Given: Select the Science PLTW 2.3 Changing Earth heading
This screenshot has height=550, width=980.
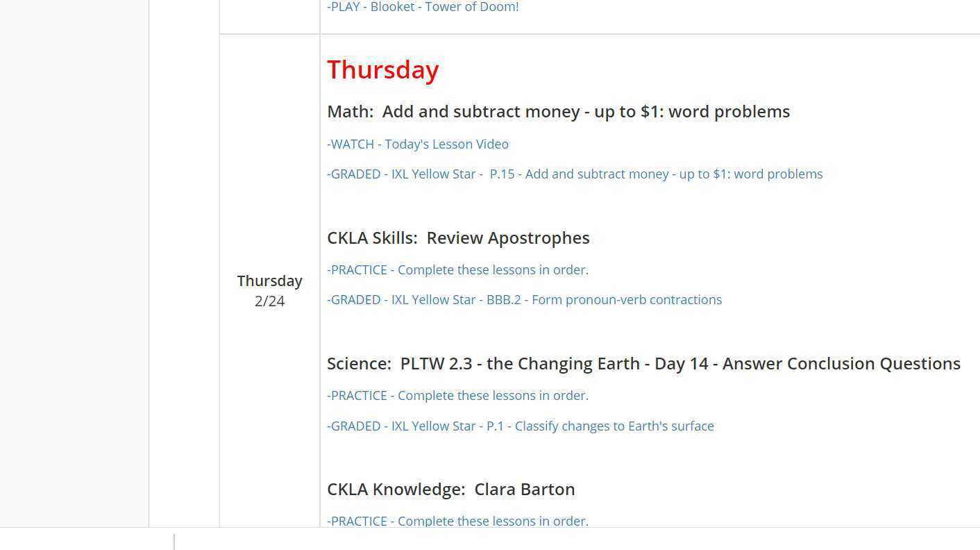Looking at the screenshot, I should (643, 364).
